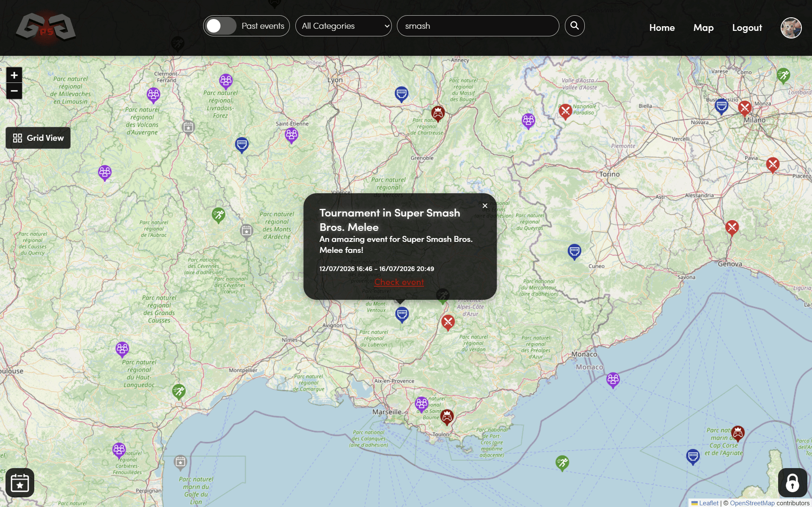The height and width of the screenshot is (507, 812).
Task: Zoom out on the map
Action: pos(14,91)
